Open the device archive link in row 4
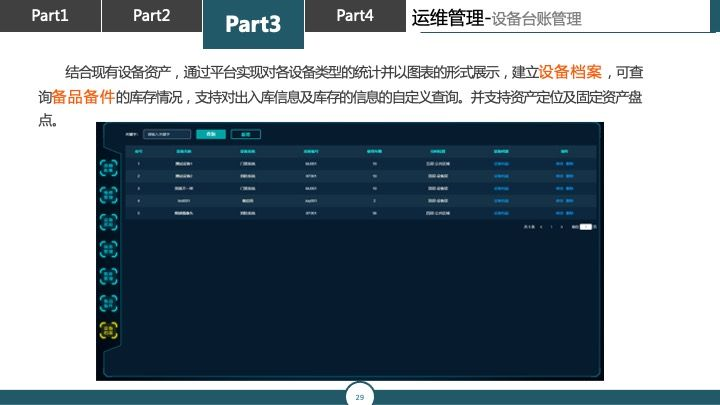 (x=501, y=201)
